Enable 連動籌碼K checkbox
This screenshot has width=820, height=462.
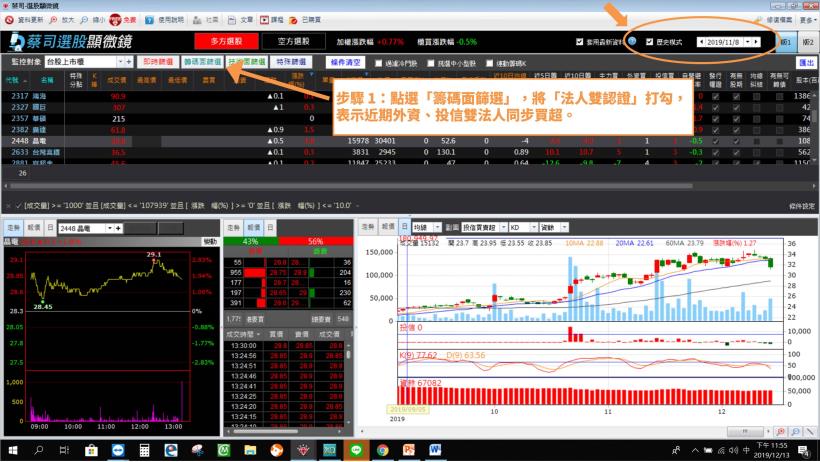pyautogui.click(x=489, y=63)
